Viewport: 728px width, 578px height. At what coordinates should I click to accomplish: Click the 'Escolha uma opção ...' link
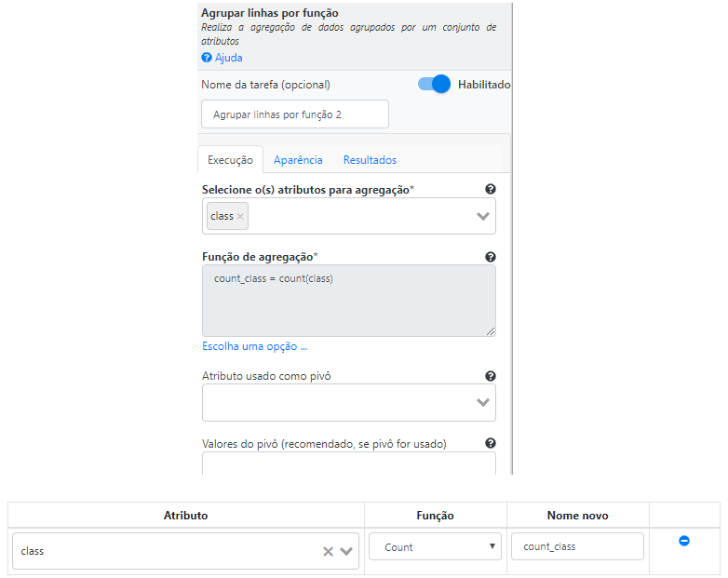254,346
